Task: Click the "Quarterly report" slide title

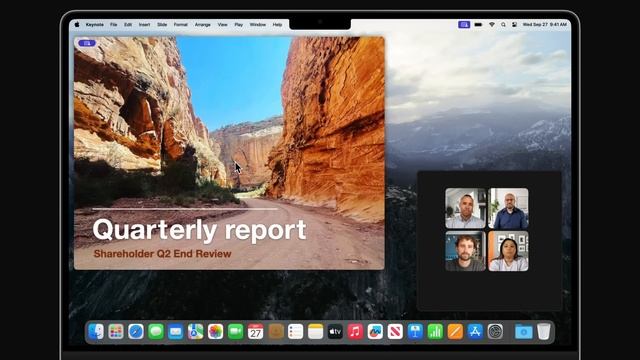Action: tap(199, 230)
